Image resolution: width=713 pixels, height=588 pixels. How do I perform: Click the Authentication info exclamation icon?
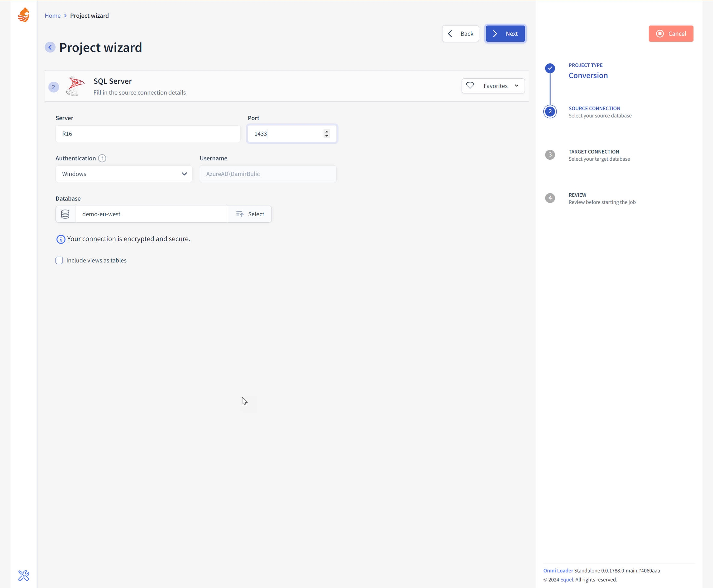click(102, 158)
